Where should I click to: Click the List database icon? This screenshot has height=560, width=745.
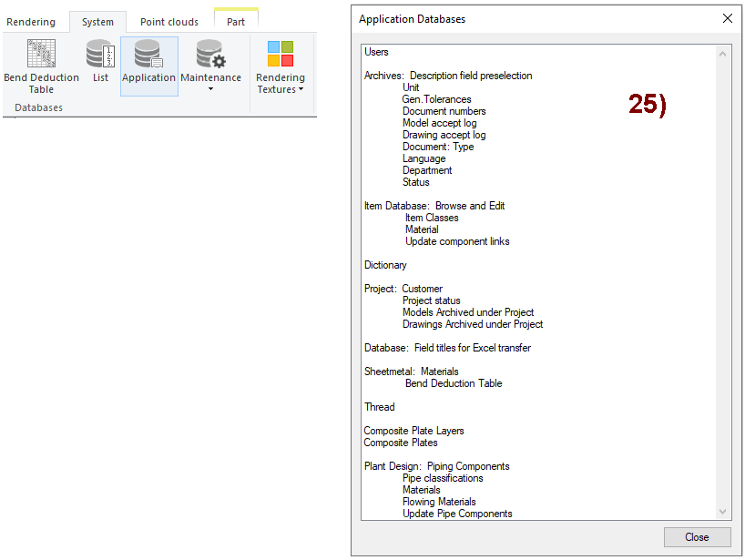pos(100,55)
